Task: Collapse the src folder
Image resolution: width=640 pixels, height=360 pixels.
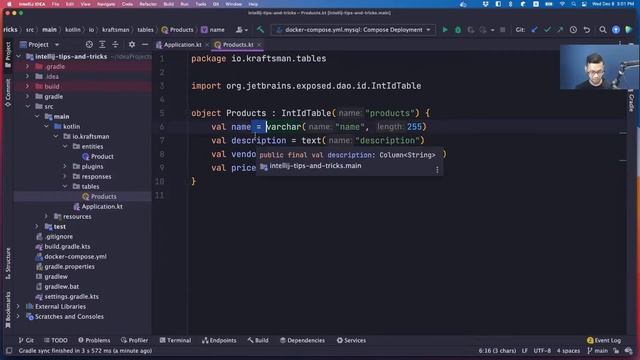Action: point(27,106)
